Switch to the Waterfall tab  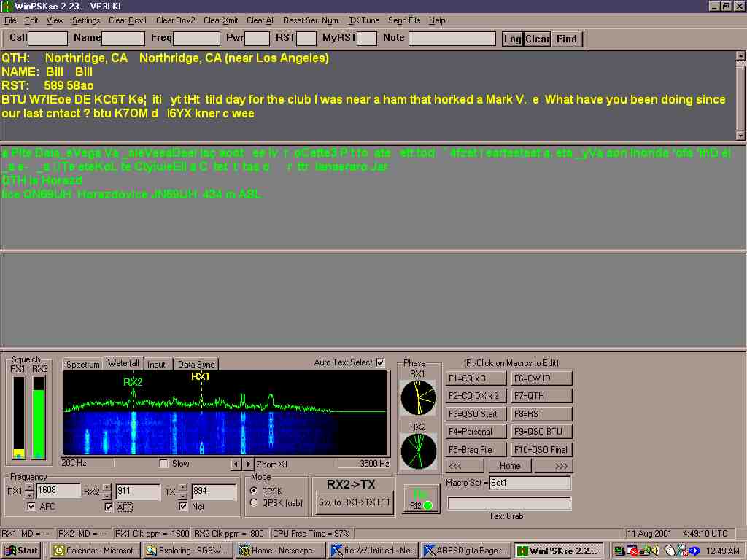click(123, 363)
